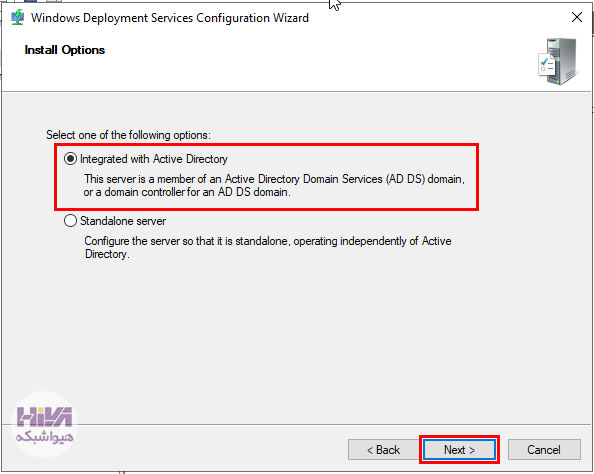Click the checklist sheet on the server icon
594x474 pixels.
tap(546, 64)
